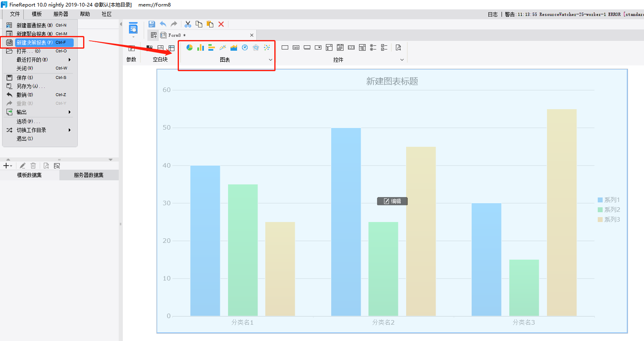Image resolution: width=644 pixels, height=341 pixels.
Task: Click the 系列2 legend swatch
Action: pos(600,210)
